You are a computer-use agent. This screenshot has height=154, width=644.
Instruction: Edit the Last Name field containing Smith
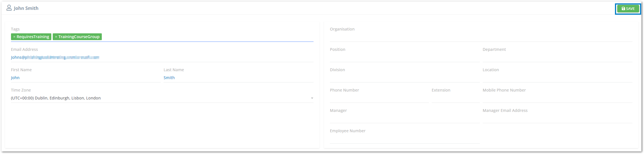239,78
